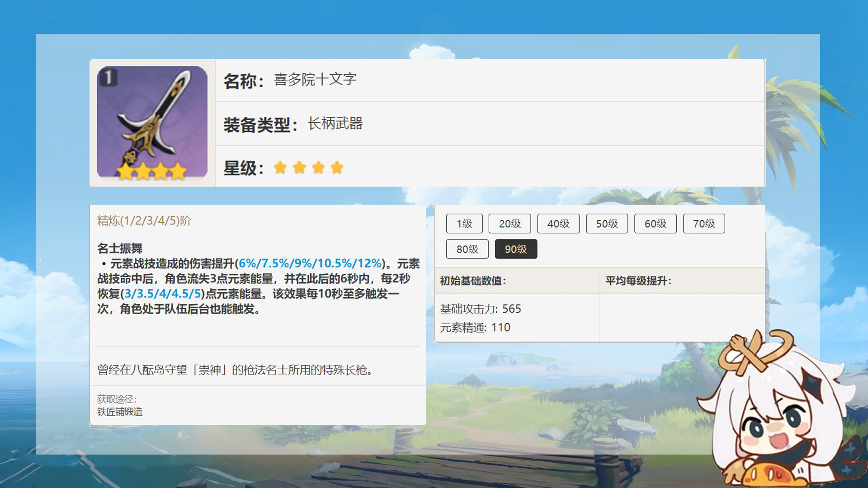Click the 喜多院十文字 weapon thumbnail
The width and height of the screenshot is (868, 488).
coord(152,123)
